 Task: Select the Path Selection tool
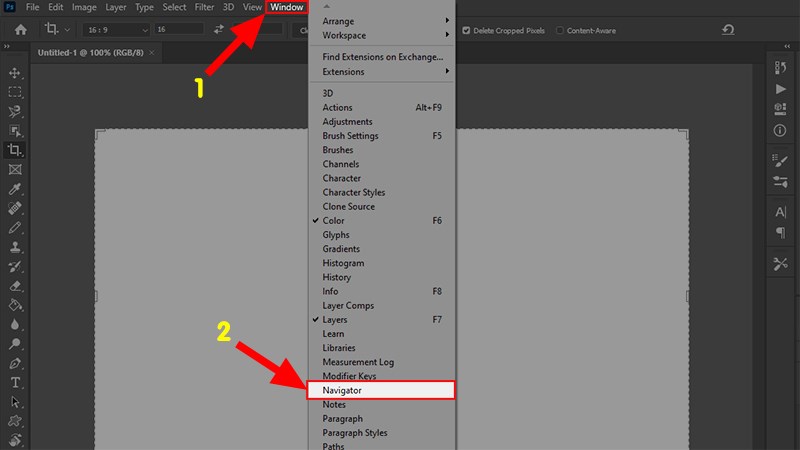[x=14, y=402]
